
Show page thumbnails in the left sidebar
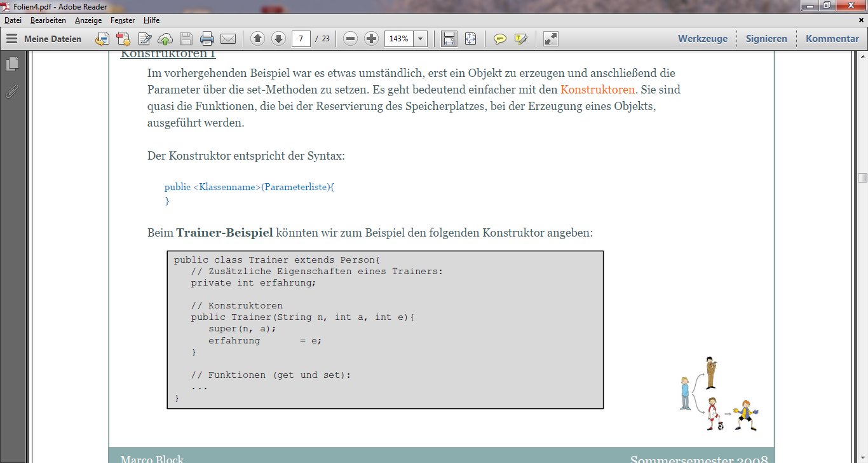pyautogui.click(x=12, y=64)
